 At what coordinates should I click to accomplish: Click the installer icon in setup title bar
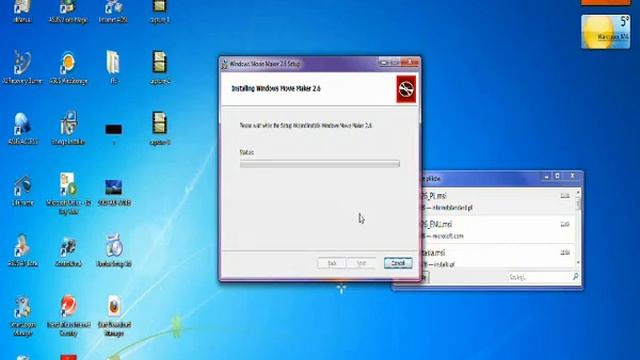click(224, 64)
